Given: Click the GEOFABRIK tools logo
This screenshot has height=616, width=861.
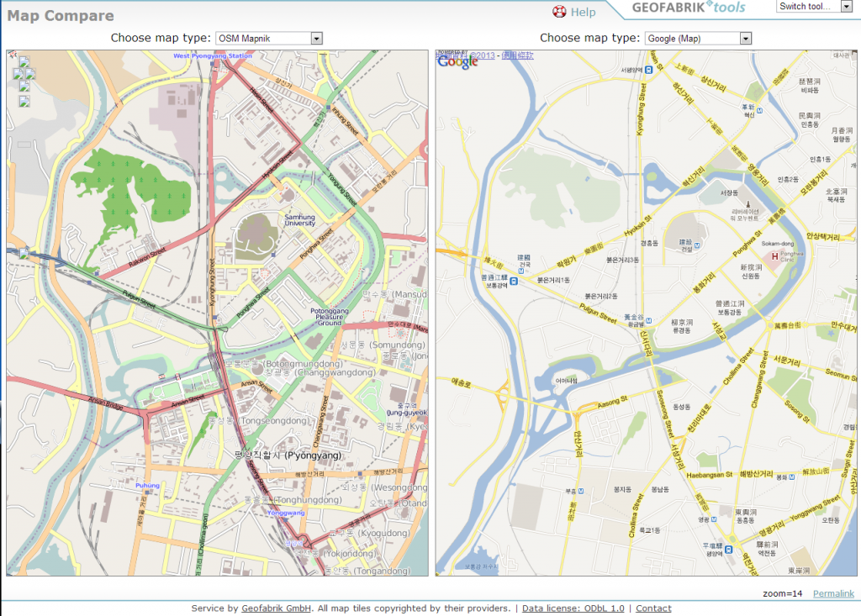Looking at the screenshot, I should click(x=689, y=8).
